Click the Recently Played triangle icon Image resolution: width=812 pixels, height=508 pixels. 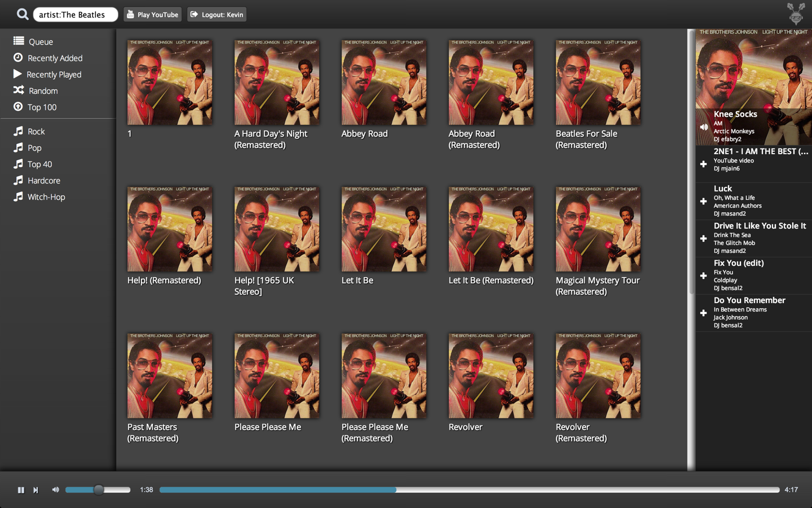click(17, 73)
